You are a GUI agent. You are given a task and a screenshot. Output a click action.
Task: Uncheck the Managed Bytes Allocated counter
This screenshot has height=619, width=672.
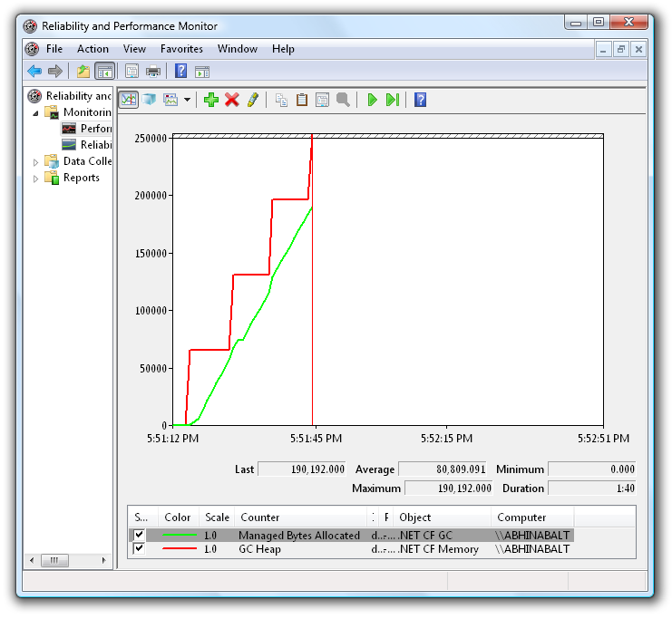[x=139, y=536]
